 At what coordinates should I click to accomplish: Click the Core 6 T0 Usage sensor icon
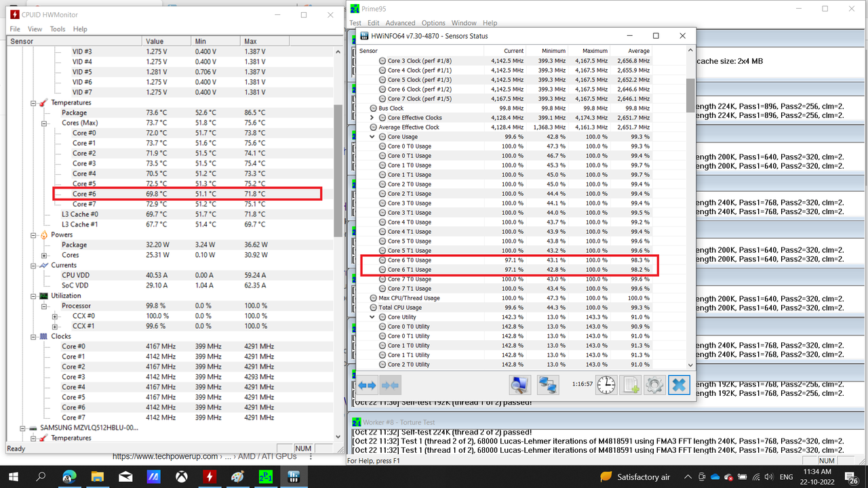coord(382,260)
